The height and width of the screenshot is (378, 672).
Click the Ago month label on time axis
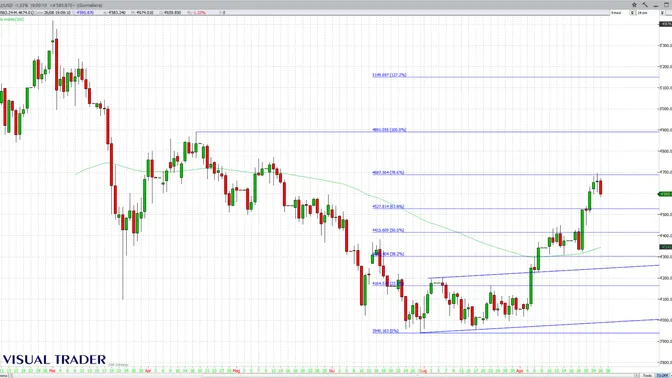coord(520,370)
